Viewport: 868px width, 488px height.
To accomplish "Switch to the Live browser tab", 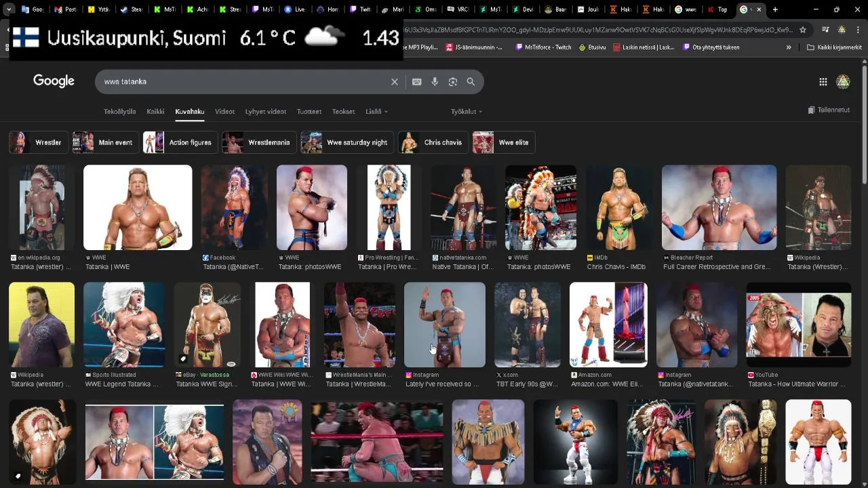I will pyautogui.click(x=294, y=9).
